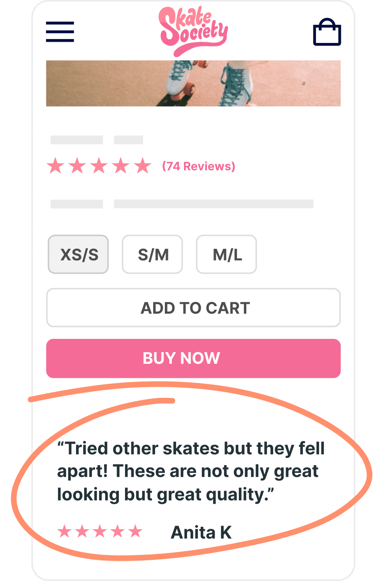Click the fifth star of the product rating
This screenshot has width=392, height=581.
(x=143, y=166)
